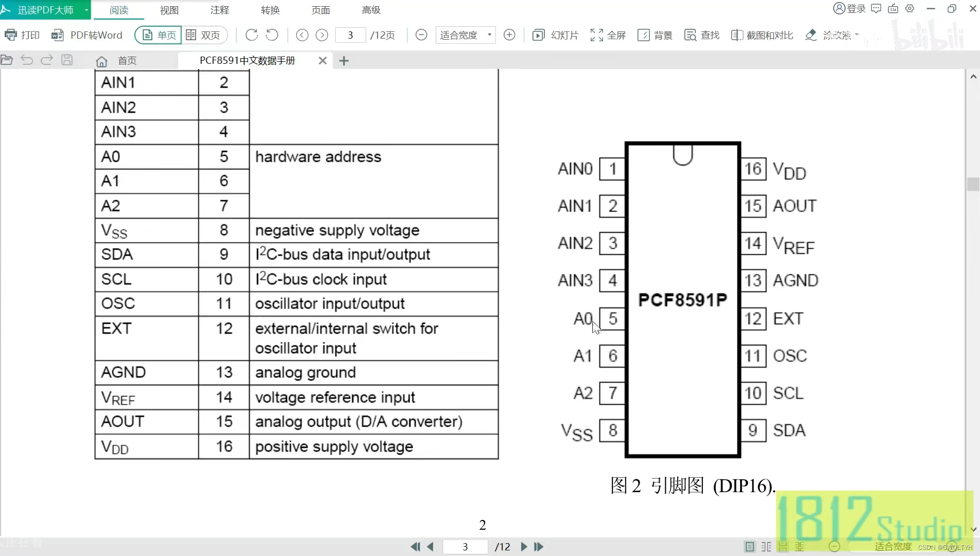Image resolution: width=980 pixels, height=556 pixels.
Task: Zoom out using the minus control
Action: pos(421,35)
